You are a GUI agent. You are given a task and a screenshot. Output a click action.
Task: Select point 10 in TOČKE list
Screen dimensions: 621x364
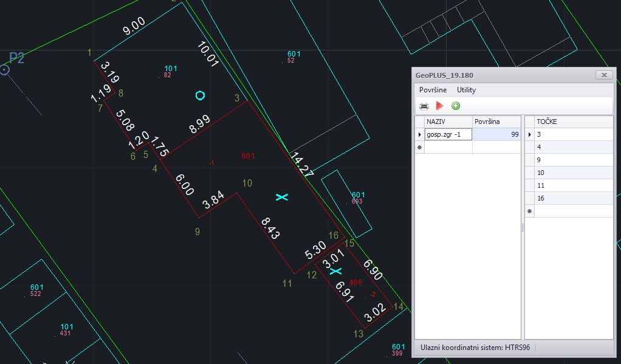click(x=574, y=173)
